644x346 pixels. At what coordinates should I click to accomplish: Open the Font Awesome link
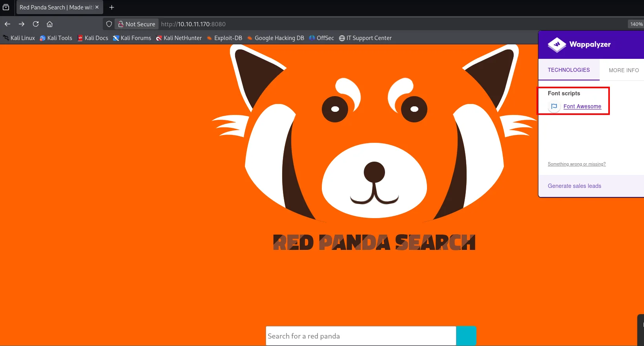click(582, 106)
